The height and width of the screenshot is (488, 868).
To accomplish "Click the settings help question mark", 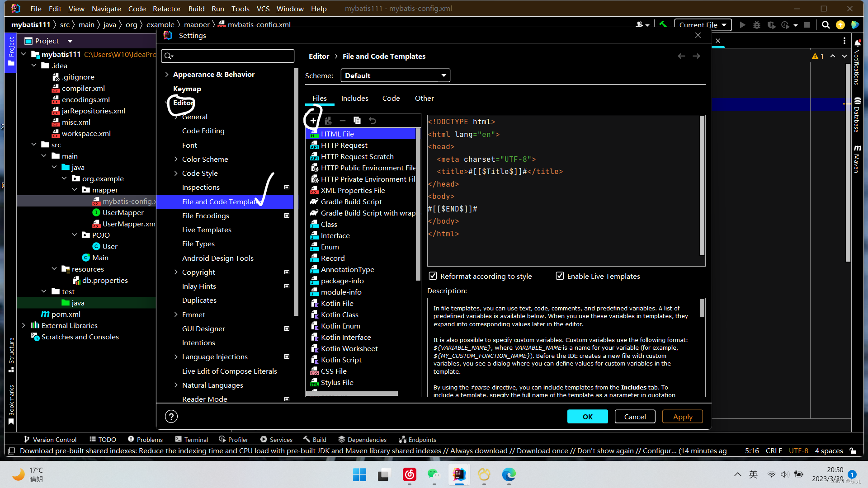I will 171,417.
